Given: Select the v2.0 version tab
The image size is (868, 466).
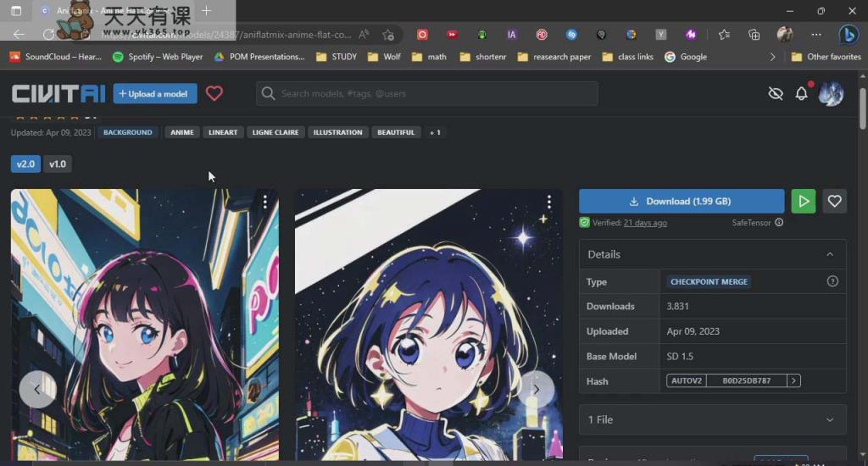Looking at the screenshot, I should pos(25,164).
